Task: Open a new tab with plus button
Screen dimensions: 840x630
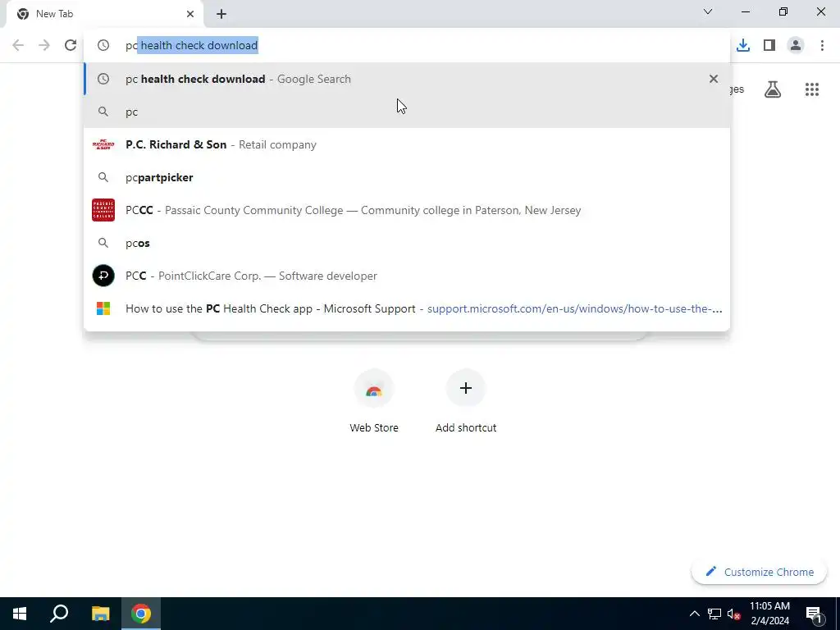Action: (221, 14)
